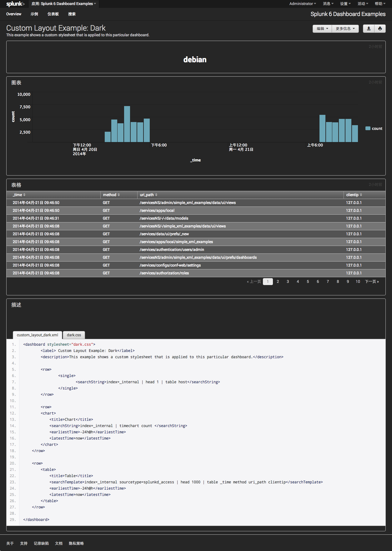392x551 pixels.
Task: Select the custom_layout_dark.xml tab
Action: click(x=38, y=335)
